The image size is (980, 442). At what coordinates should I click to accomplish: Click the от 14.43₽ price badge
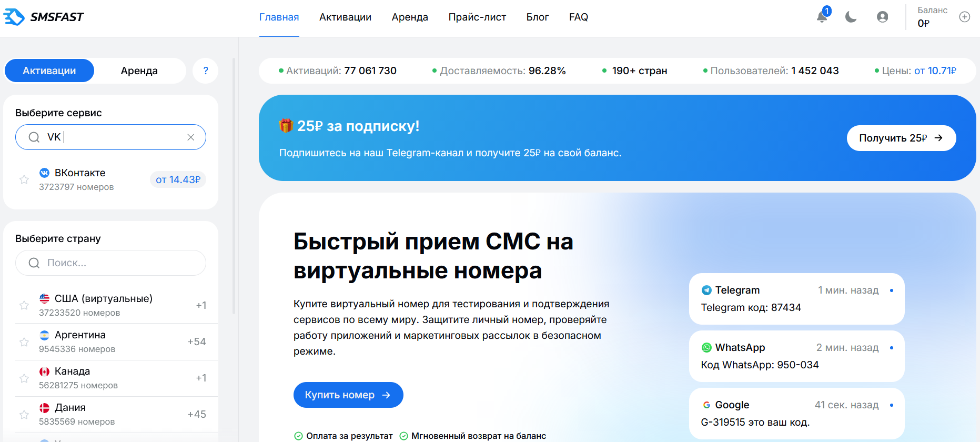click(x=178, y=179)
